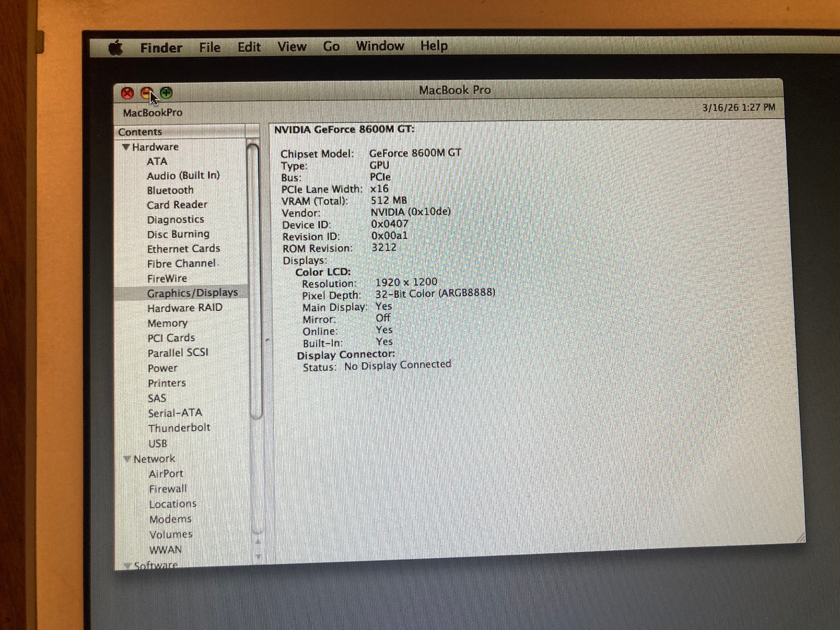Open the Help menu
Image resolution: width=840 pixels, height=630 pixels.
[434, 46]
